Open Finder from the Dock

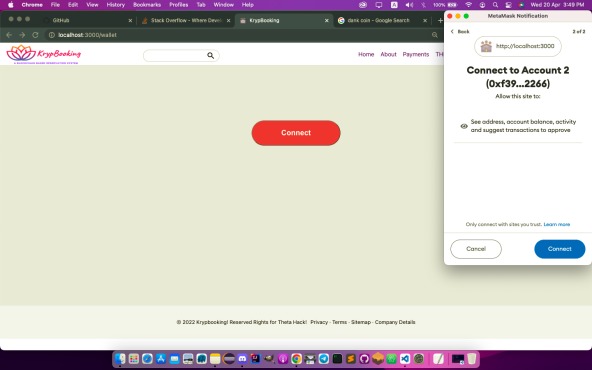tap(120, 358)
